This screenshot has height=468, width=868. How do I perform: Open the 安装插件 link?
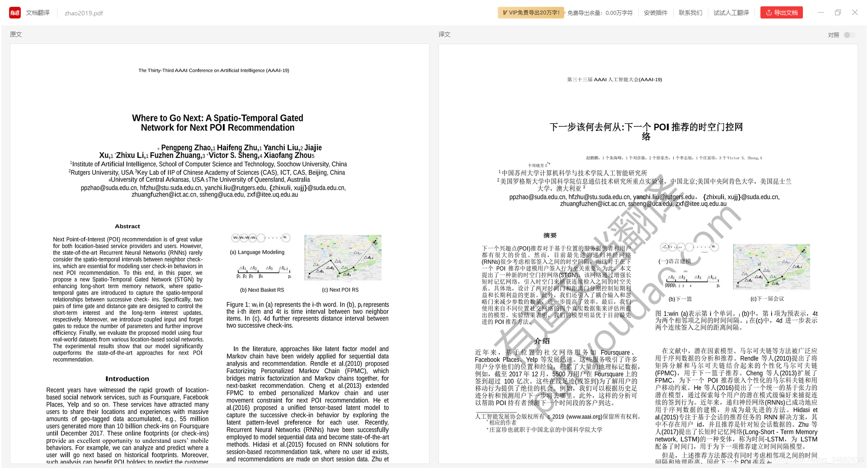pos(656,13)
